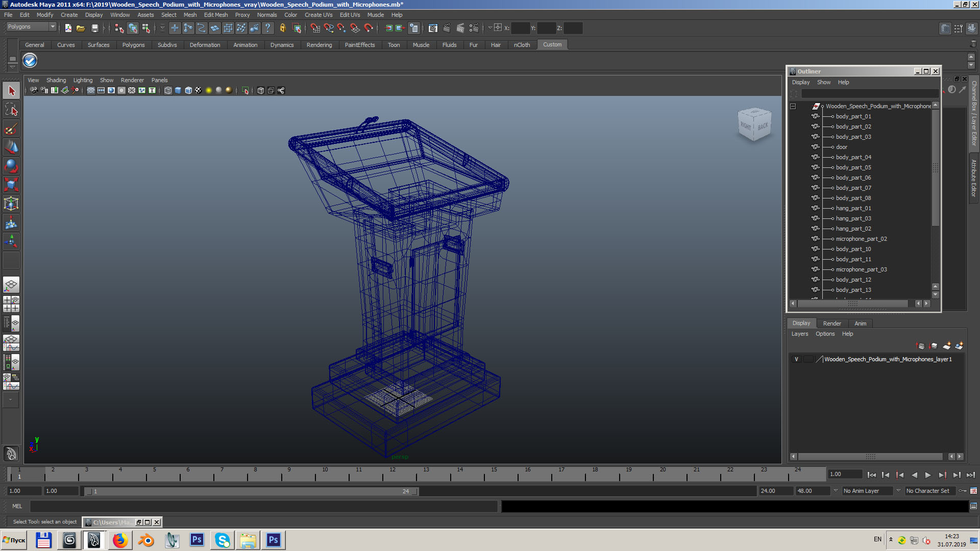Viewport: 980px width, 551px height.
Task: Click the Scale tool red cube
Action: pos(11,184)
